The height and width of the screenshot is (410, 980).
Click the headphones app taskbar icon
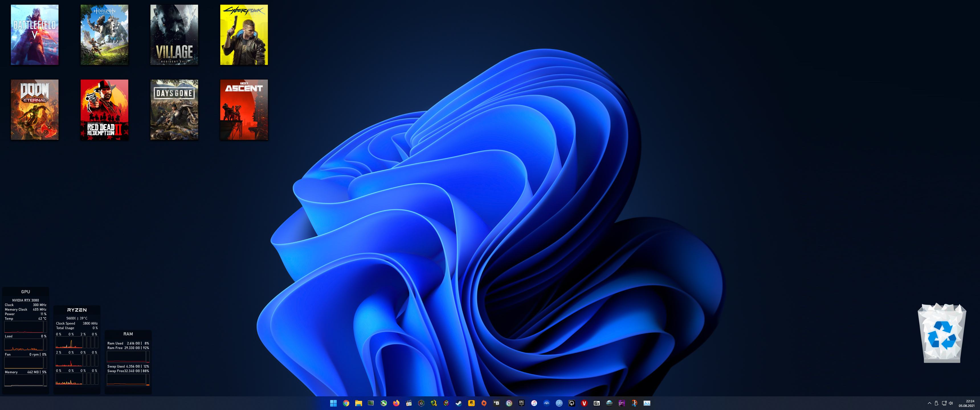pos(572,403)
